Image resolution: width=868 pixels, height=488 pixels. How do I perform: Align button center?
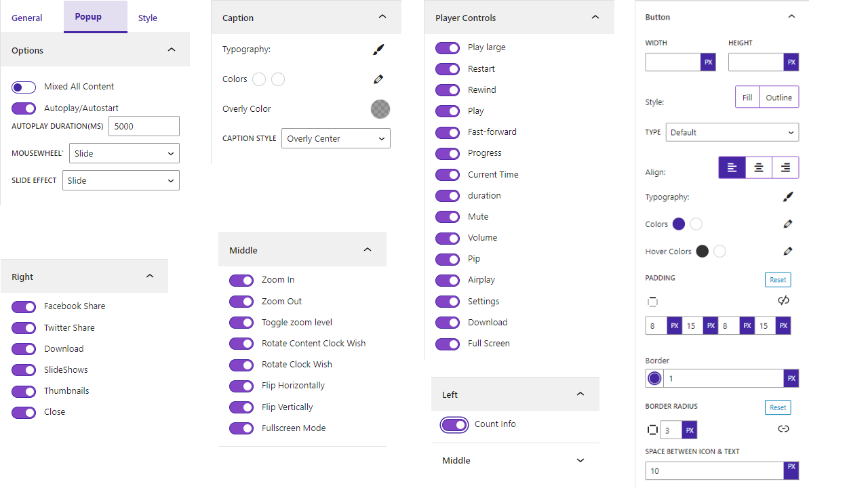[759, 167]
